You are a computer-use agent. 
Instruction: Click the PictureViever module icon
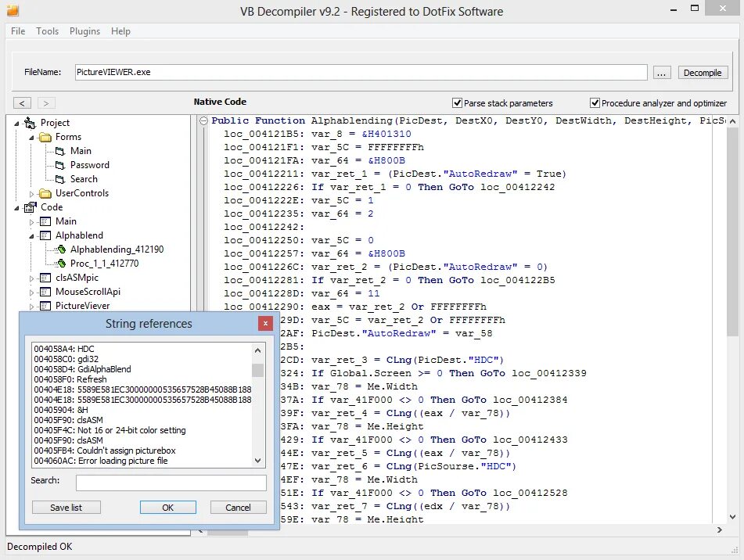45,306
